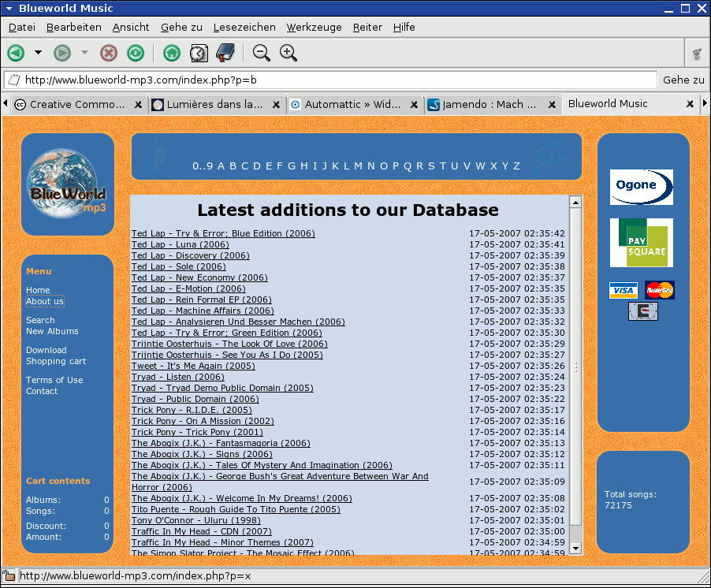Click the BlueWorld mp3 globe logo
This screenshot has width=711, height=588.
(x=68, y=184)
